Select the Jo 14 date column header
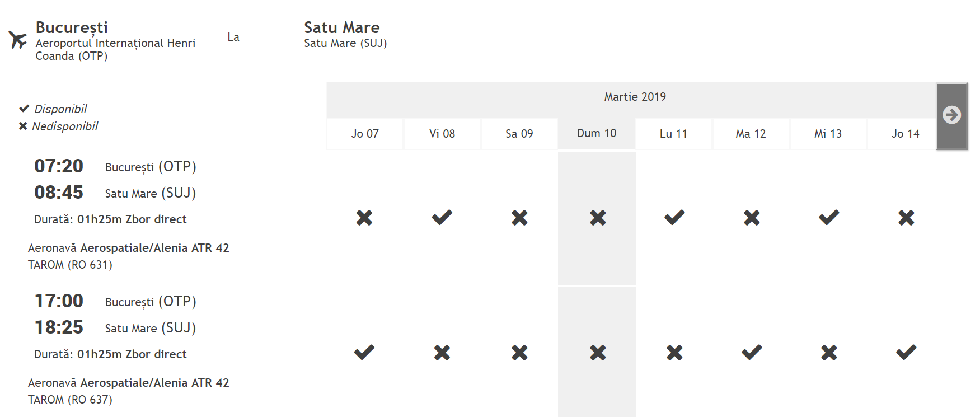 click(x=905, y=134)
